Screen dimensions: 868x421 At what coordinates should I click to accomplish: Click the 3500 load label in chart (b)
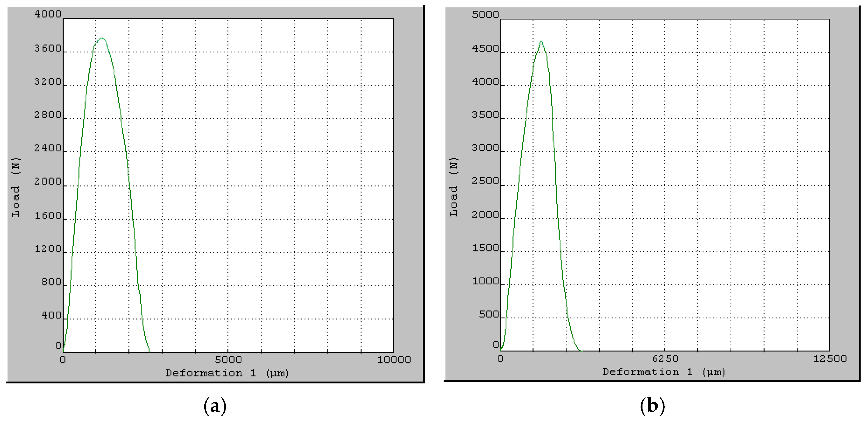coord(485,115)
